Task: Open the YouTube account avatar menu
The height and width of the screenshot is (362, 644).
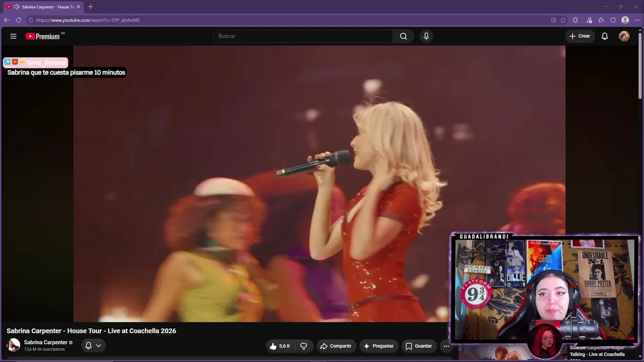Action: 624,36
